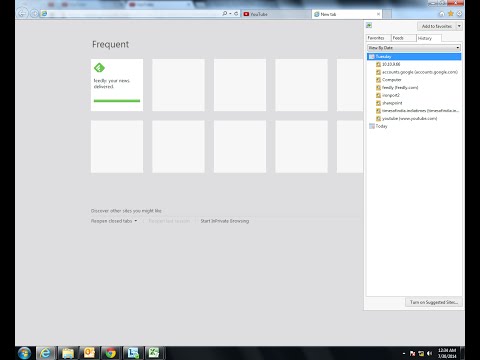The width and height of the screenshot is (480, 360).
Task: Click the Home icon at top right
Action: [x=442, y=14]
